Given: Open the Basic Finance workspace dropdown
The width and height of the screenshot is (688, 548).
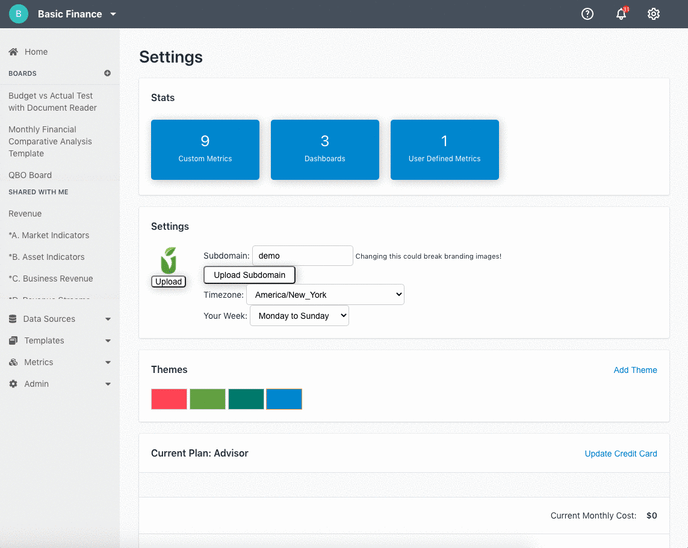Looking at the screenshot, I should pyautogui.click(x=113, y=14).
